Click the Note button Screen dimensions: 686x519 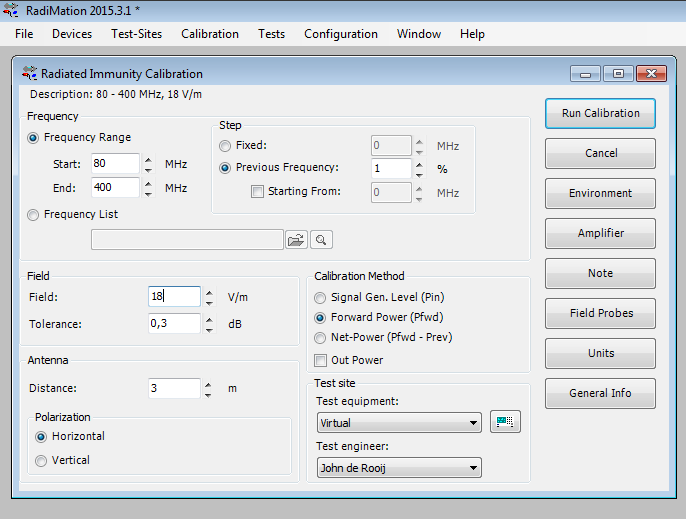point(600,274)
